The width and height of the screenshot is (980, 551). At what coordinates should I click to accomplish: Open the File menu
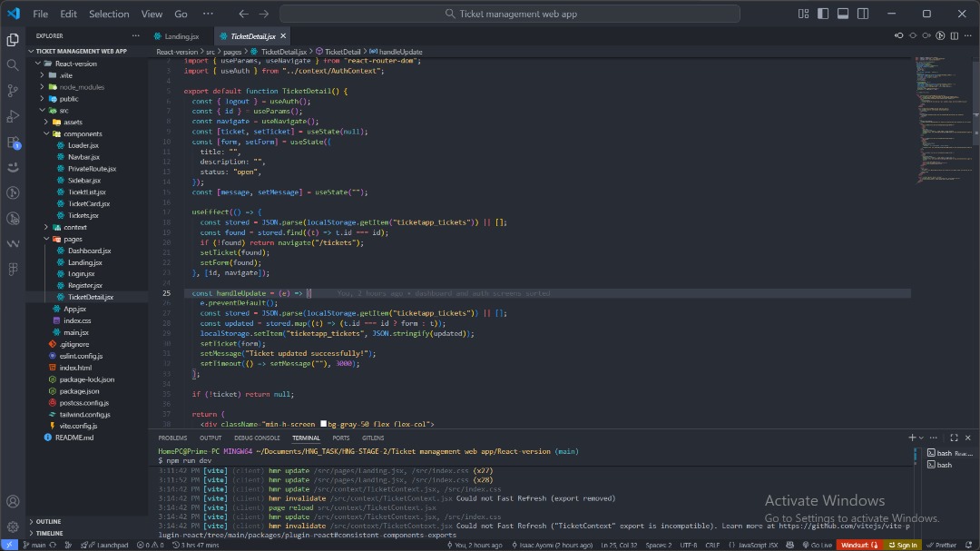[x=41, y=14]
